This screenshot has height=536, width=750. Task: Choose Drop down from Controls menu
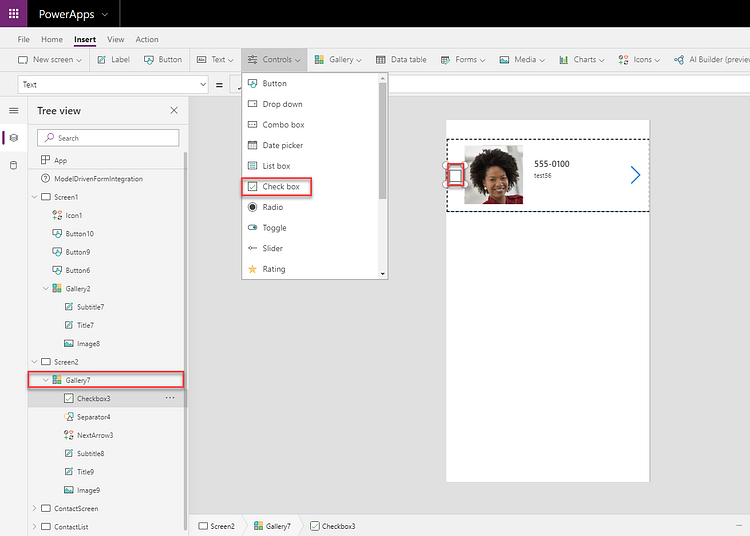click(310, 104)
